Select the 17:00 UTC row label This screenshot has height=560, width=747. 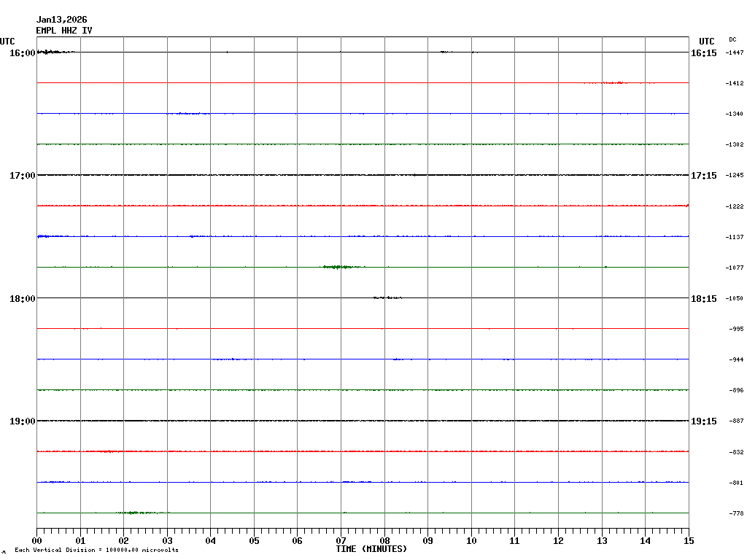(x=23, y=176)
